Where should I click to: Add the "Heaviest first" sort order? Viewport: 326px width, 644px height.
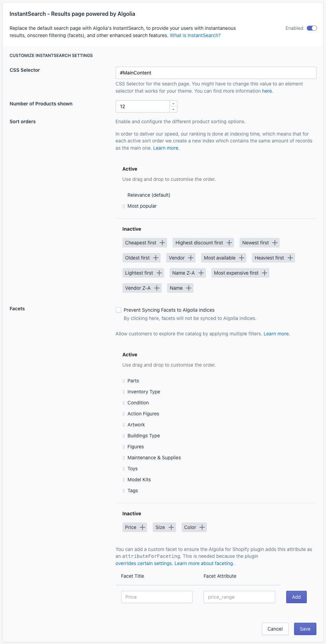click(290, 258)
